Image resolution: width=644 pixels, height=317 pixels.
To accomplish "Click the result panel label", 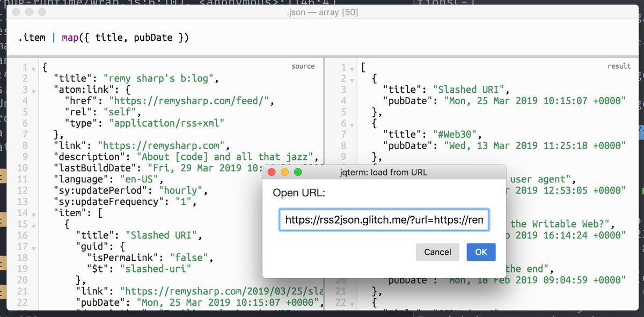I will (x=619, y=67).
